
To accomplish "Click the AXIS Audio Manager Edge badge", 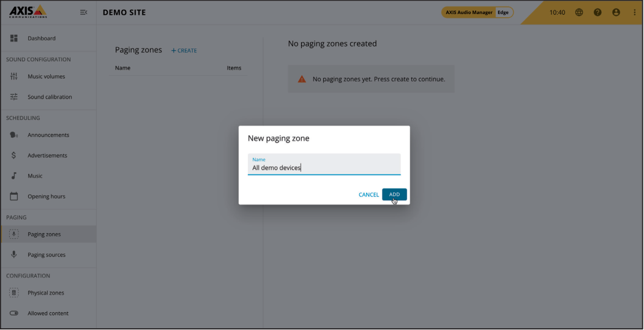I will point(477,12).
